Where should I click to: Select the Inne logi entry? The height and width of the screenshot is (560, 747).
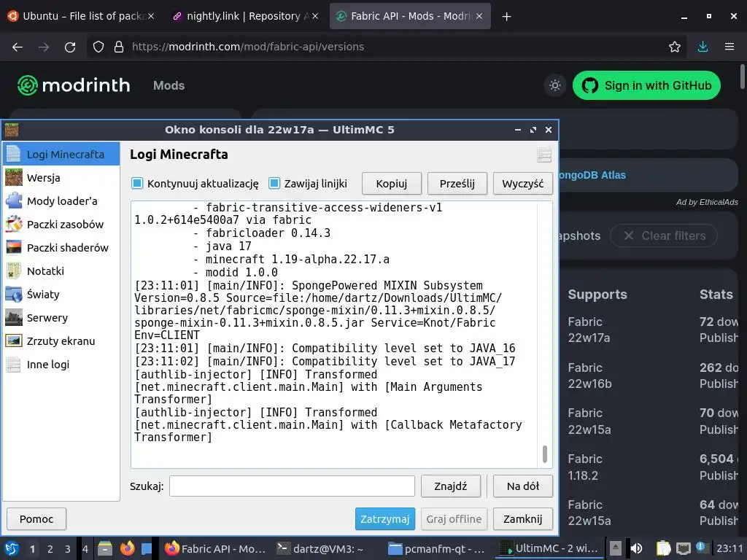tap(61, 365)
